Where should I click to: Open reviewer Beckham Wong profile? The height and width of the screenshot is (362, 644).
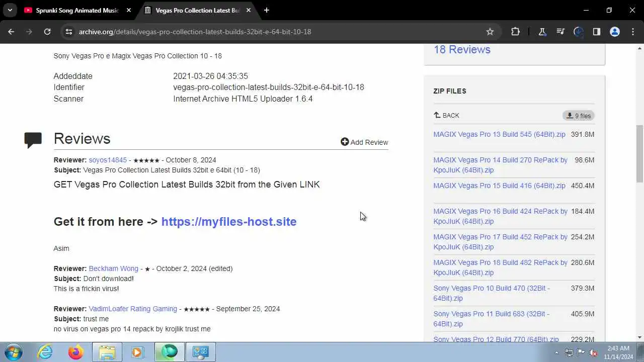pos(113,268)
